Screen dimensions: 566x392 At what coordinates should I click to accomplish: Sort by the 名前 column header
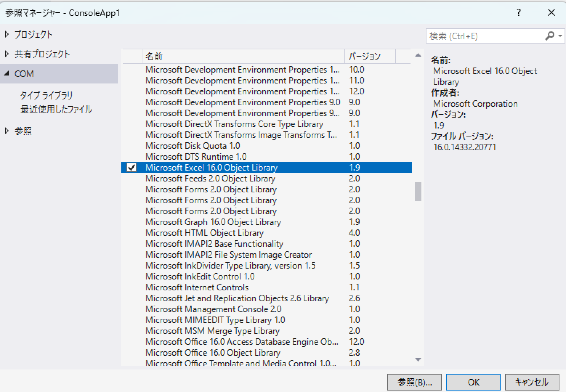coord(243,56)
